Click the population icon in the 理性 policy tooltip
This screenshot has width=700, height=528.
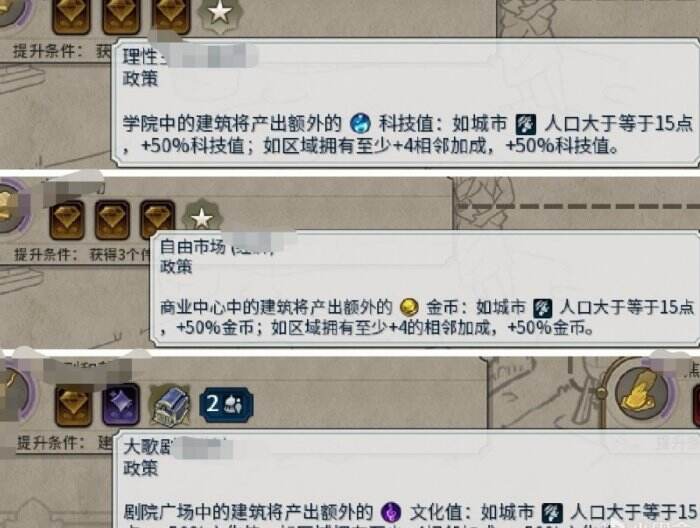pos(525,124)
